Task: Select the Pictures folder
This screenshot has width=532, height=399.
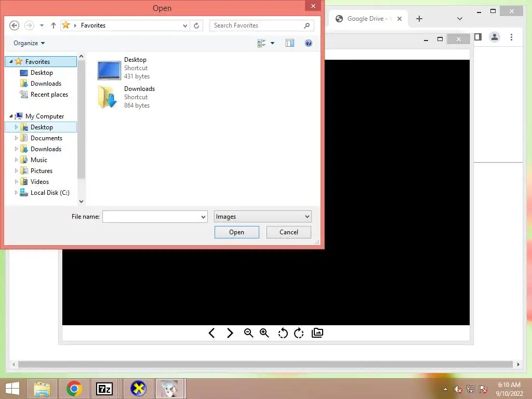Action: point(42,170)
